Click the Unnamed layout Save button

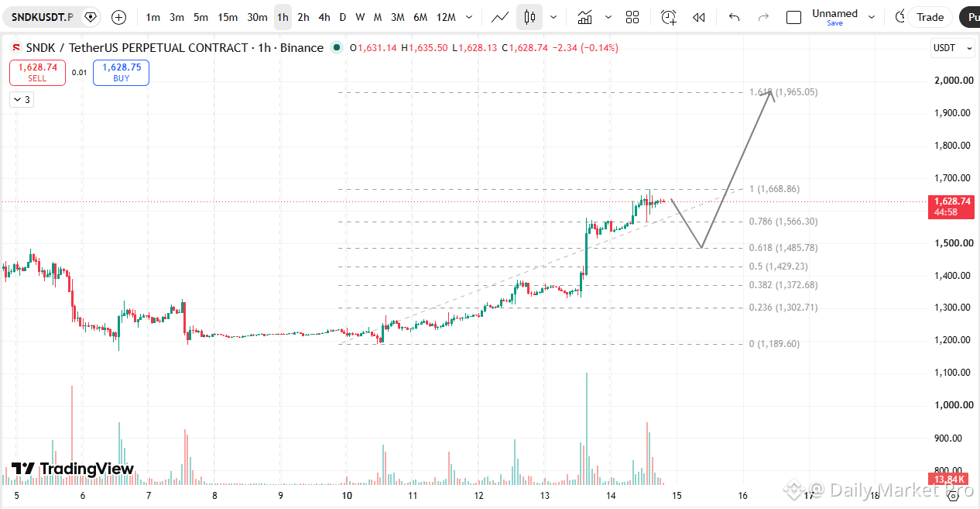pos(834,23)
